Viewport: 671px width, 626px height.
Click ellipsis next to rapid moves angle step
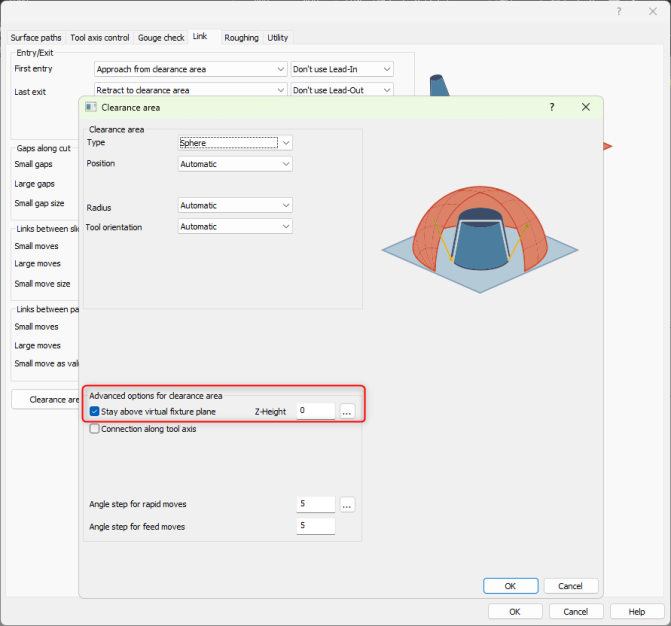click(347, 505)
